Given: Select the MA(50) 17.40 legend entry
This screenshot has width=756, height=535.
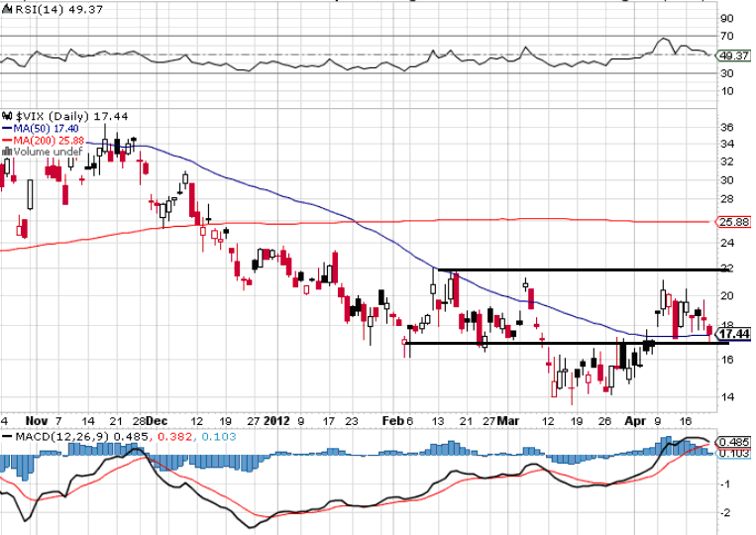Looking at the screenshot, I should (46, 129).
